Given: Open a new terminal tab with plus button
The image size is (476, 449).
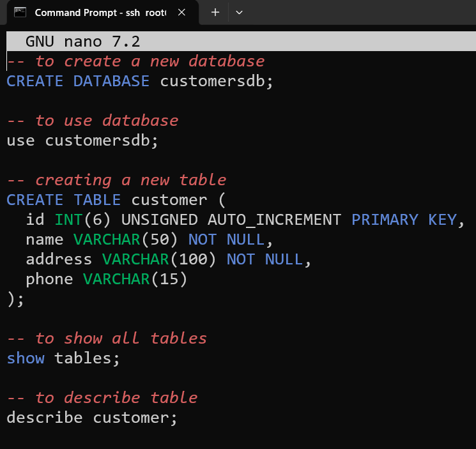Looking at the screenshot, I should (x=215, y=12).
